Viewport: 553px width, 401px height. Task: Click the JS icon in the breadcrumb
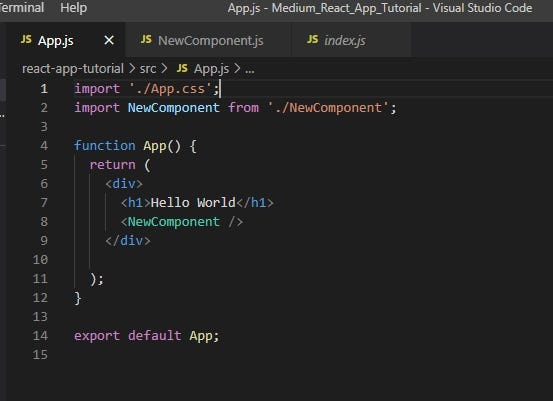pyautogui.click(x=182, y=68)
